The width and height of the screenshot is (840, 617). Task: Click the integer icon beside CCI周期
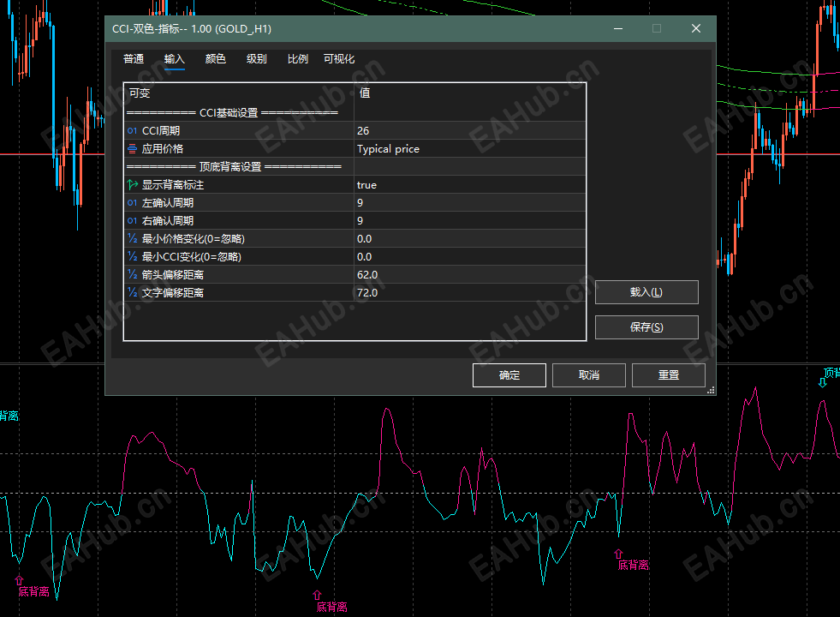pos(133,131)
